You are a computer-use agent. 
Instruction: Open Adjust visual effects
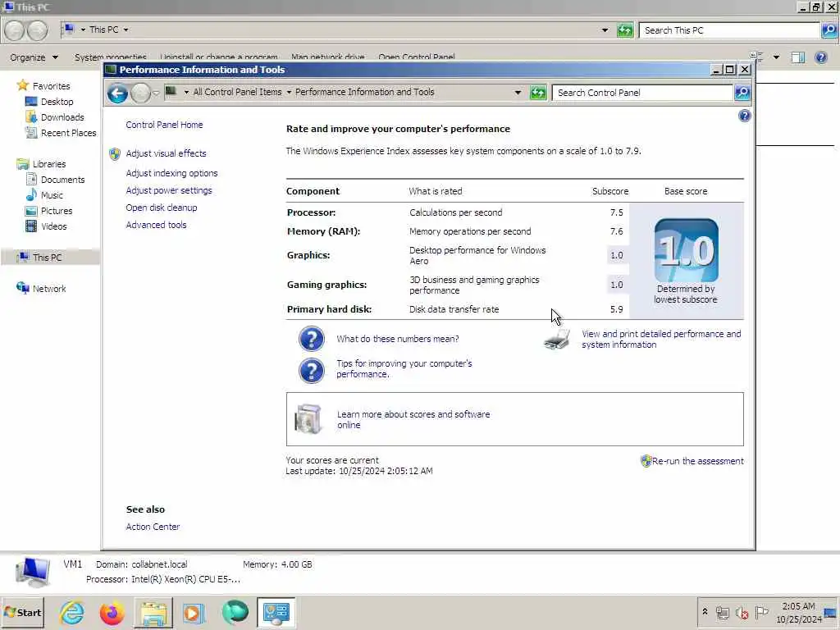coord(166,153)
